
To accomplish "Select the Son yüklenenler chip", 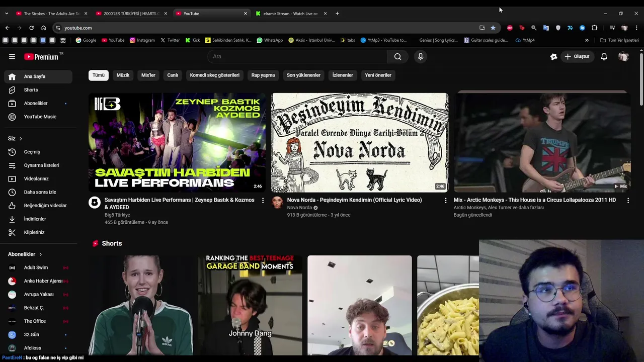I will click(303, 75).
